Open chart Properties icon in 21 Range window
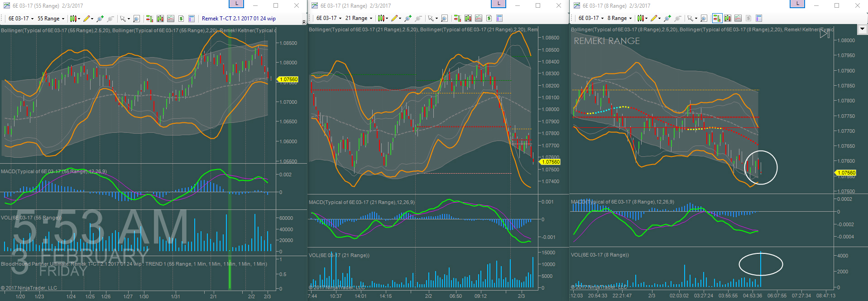This screenshot has width=868, height=301. 499,18
